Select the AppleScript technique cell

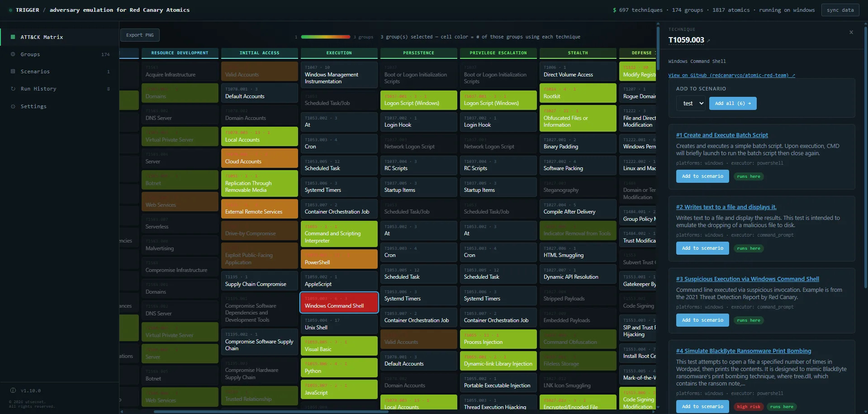[x=339, y=281]
